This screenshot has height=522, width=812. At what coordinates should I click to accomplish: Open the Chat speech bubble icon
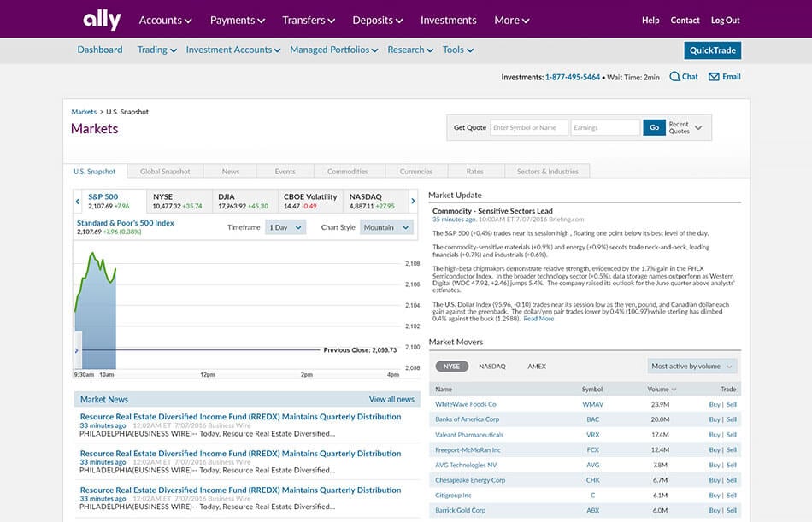(674, 77)
